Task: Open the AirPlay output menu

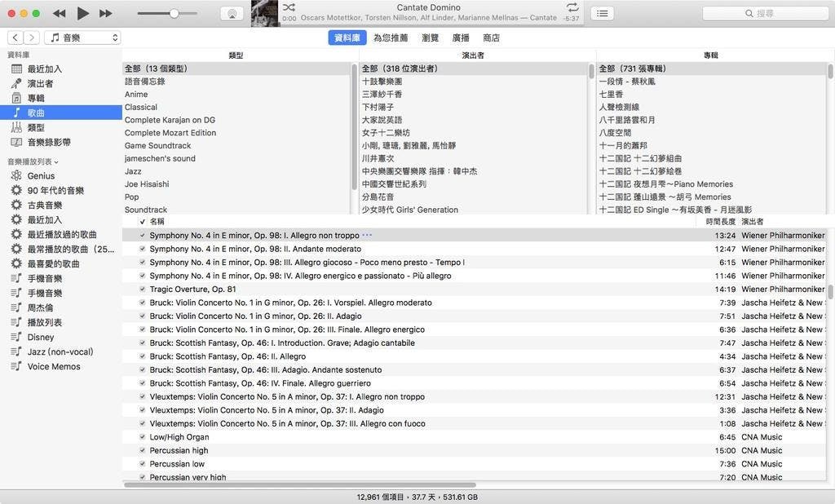Action: (231, 14)
